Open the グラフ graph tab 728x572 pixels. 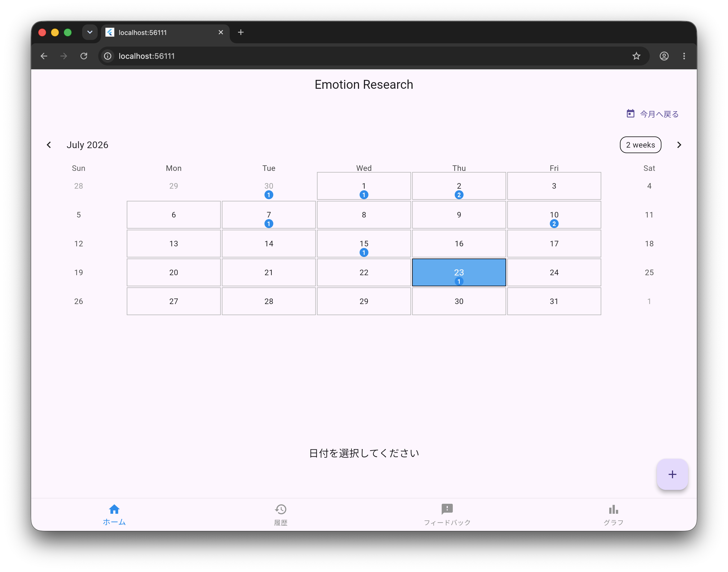coord(613,515)
